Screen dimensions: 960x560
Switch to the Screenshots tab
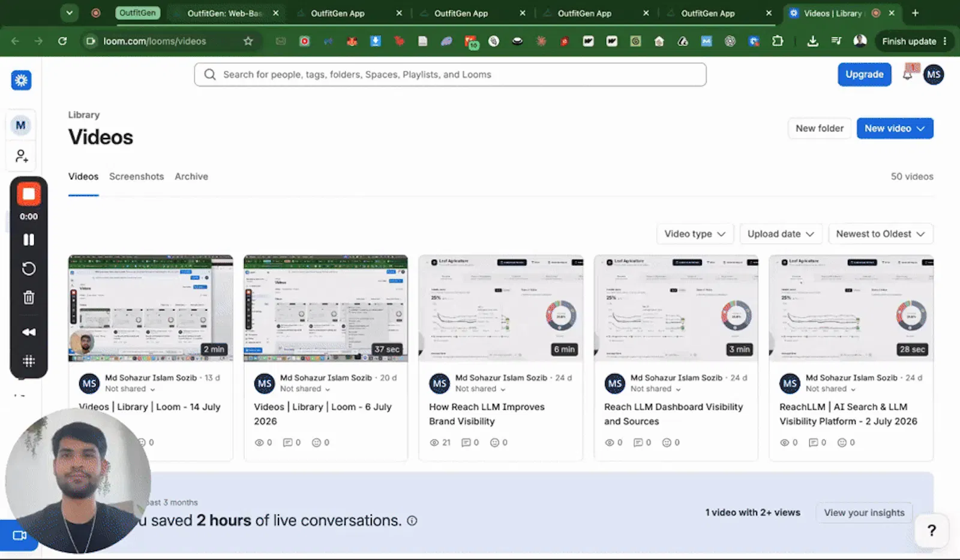[136, 176]
